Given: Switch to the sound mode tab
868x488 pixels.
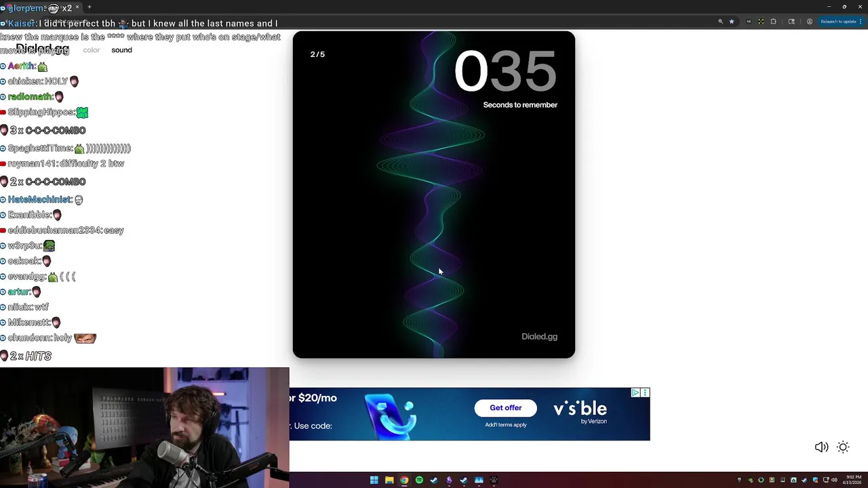Looking at the screenshot, I should coord(121,50).
